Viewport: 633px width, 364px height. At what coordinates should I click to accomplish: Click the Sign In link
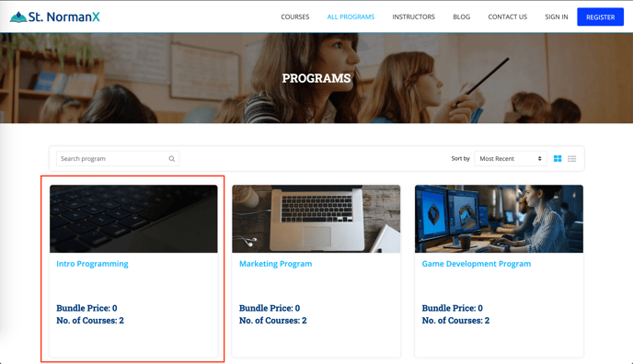[557, 17]
